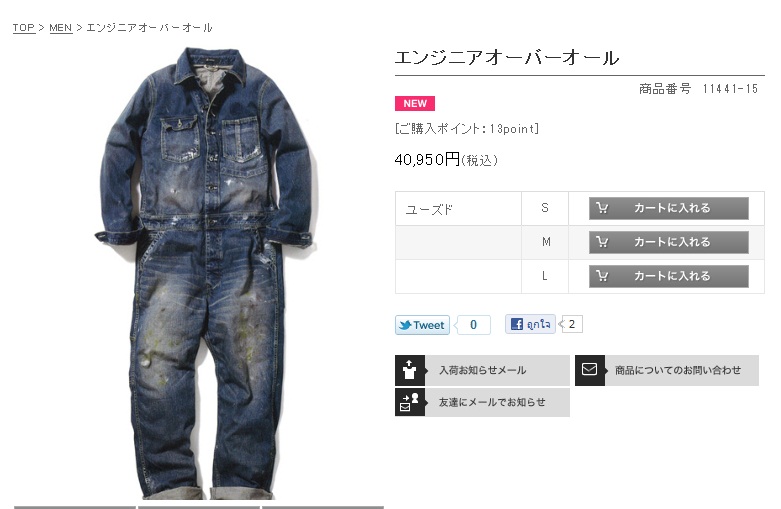Click the cart icon for size M

point(602,242)
